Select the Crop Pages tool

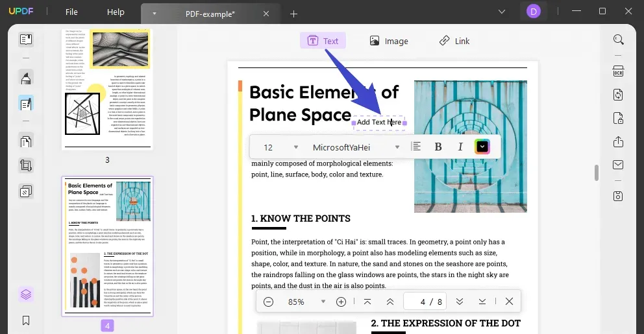tap(26, 165)
